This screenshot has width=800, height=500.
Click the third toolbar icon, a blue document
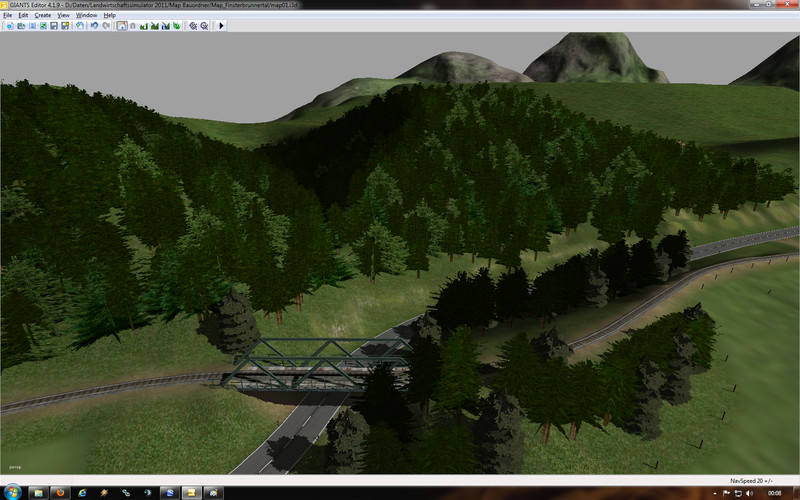tap(32, 26)
